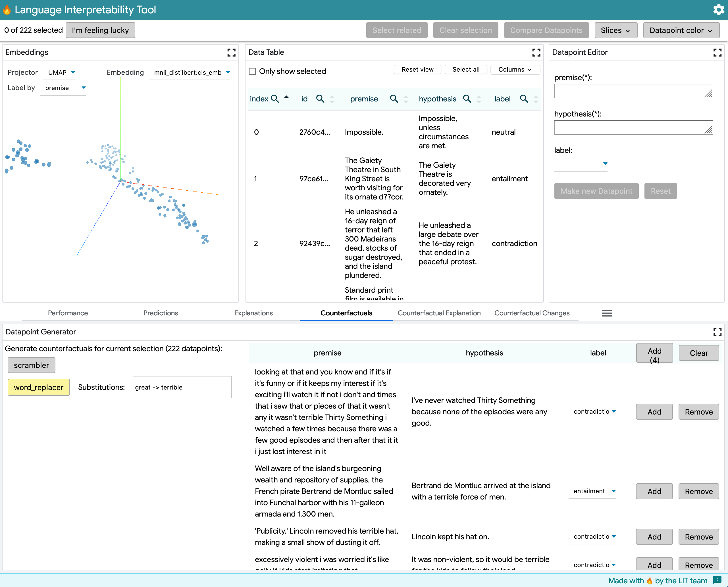Toggle the scrambler generator button
Image resolution: width=728 pixels, height=587 pixels.
(x=31, y=365)
